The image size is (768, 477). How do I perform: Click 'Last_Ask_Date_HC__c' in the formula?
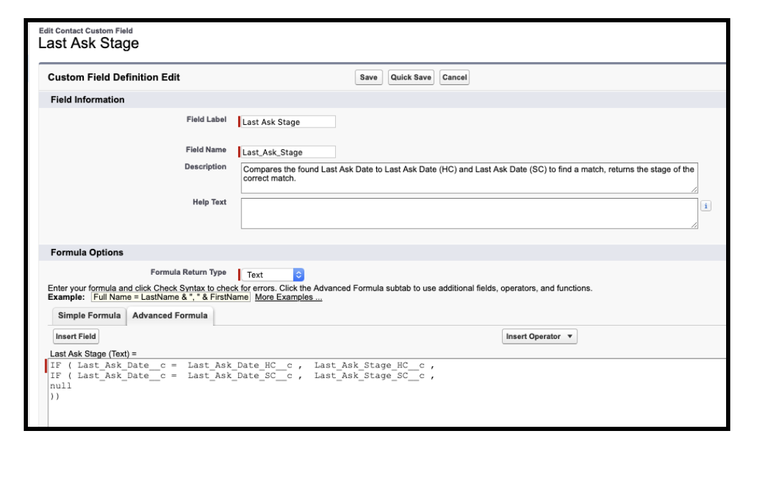click(x=240, y=365)
